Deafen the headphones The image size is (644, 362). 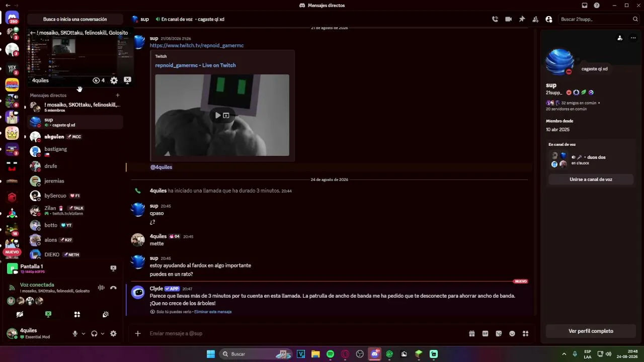coord(94,333)
